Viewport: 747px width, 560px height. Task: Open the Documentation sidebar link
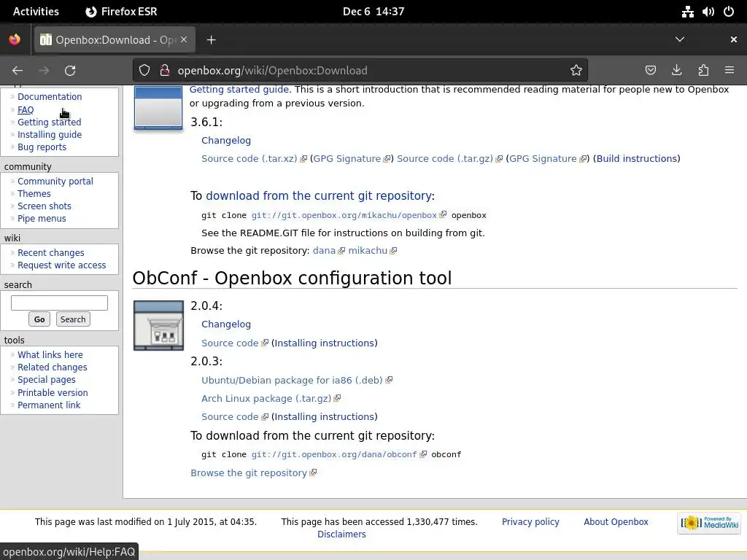(50, 97)
